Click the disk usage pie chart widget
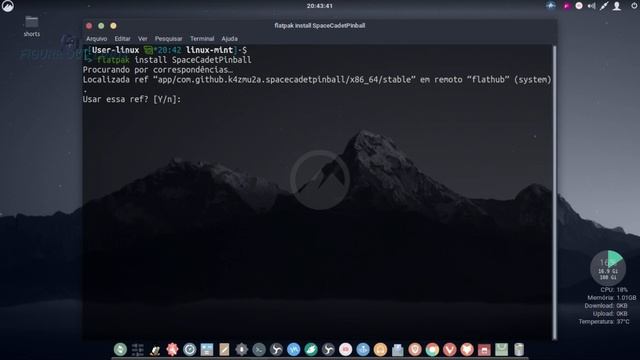 [608, 268]
